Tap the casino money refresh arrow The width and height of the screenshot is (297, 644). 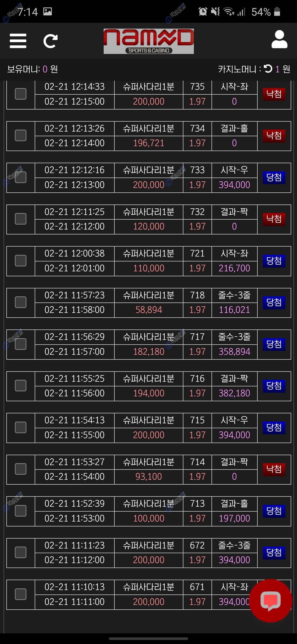268,69
